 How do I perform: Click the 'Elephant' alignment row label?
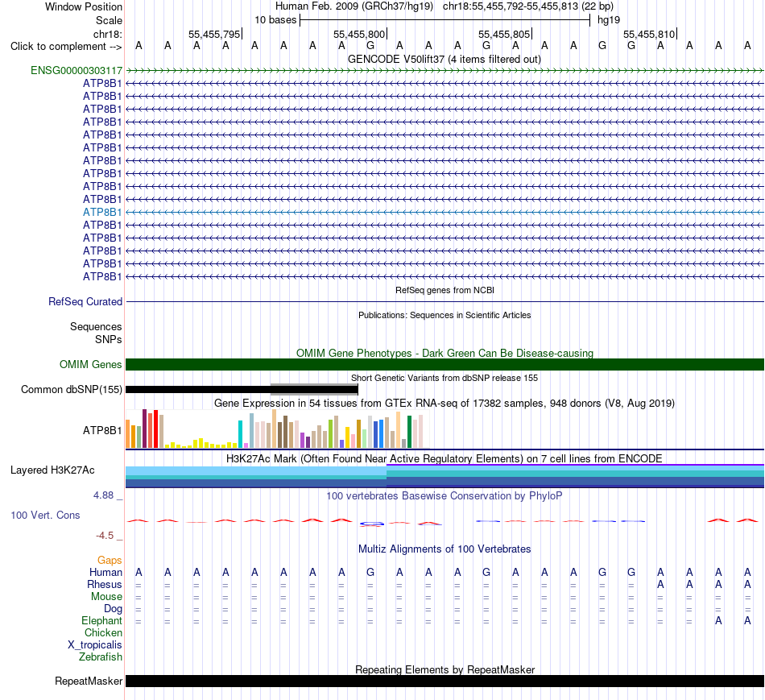101,620
